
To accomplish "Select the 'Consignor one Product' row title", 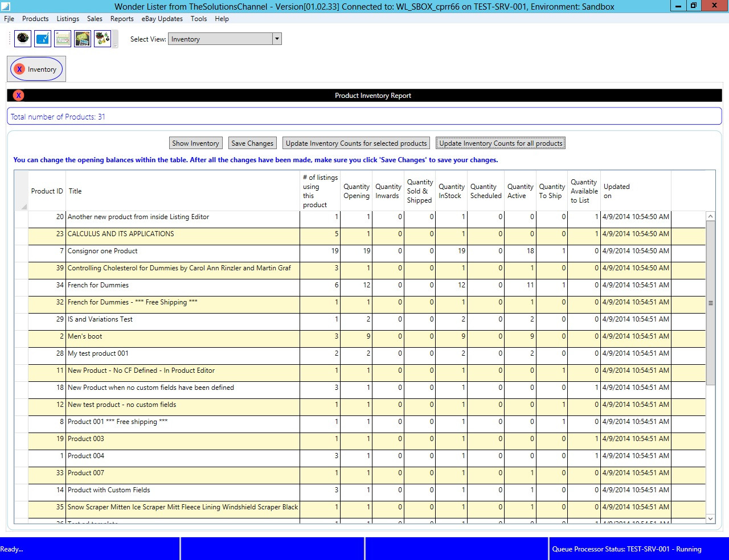I will point(103,251).
